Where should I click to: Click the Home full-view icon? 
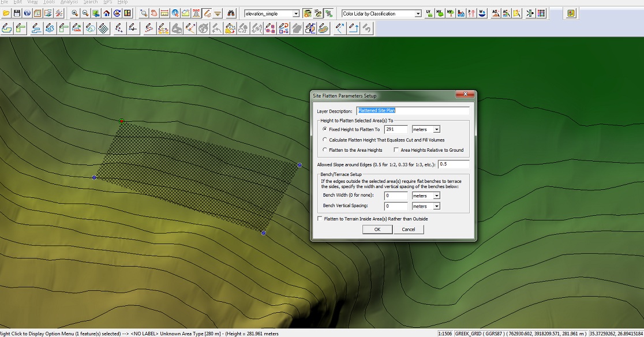pos(107,13)
